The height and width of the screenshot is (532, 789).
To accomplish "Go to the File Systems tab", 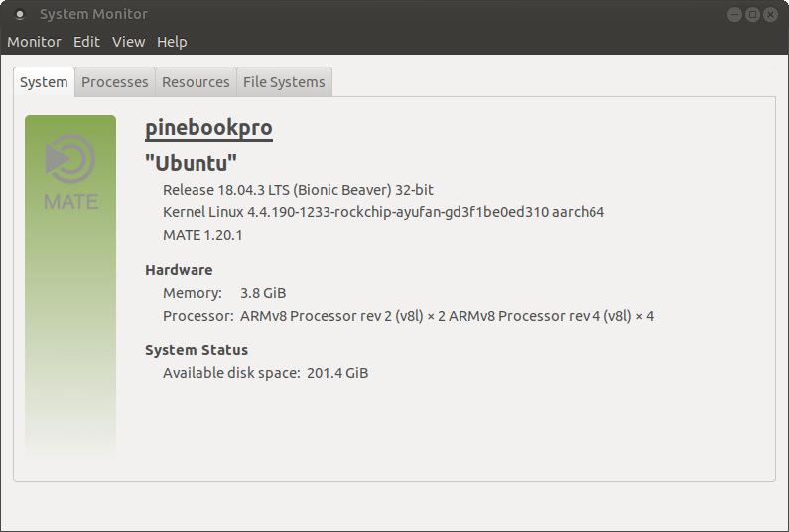I will pos(284,82).
